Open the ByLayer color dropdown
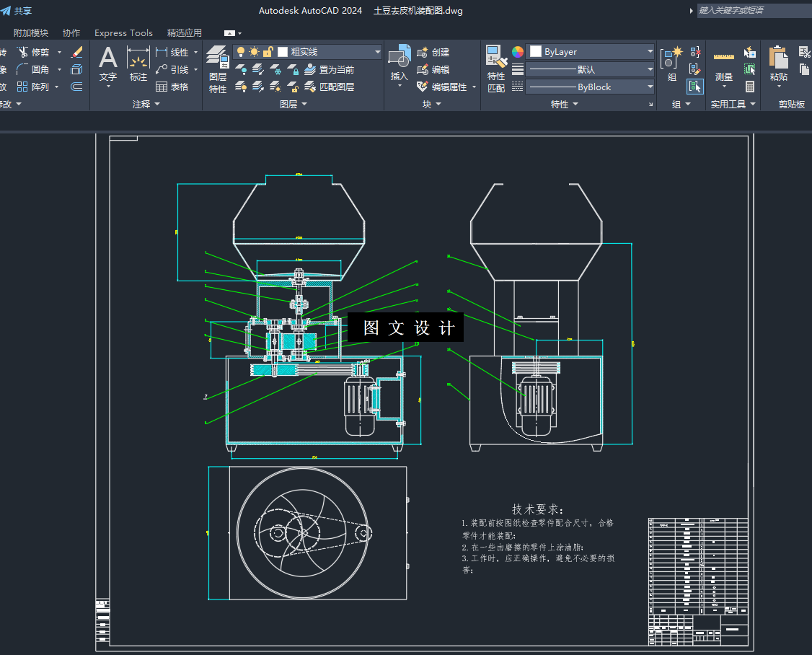This screenshot has width=812, height=655. 650,51
